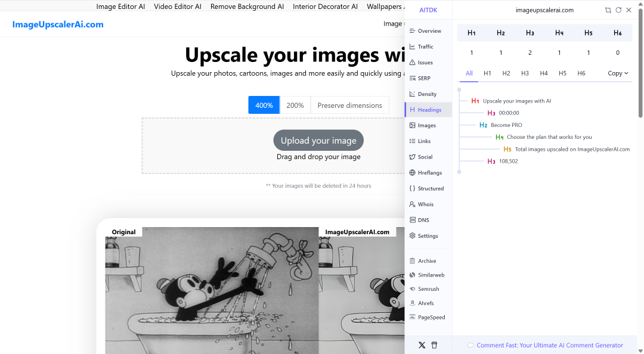The width and height of the screenshot is (644, 354).
Task: Click the Original comparison image
Action: pyautogui.click(x=212, y=290)
